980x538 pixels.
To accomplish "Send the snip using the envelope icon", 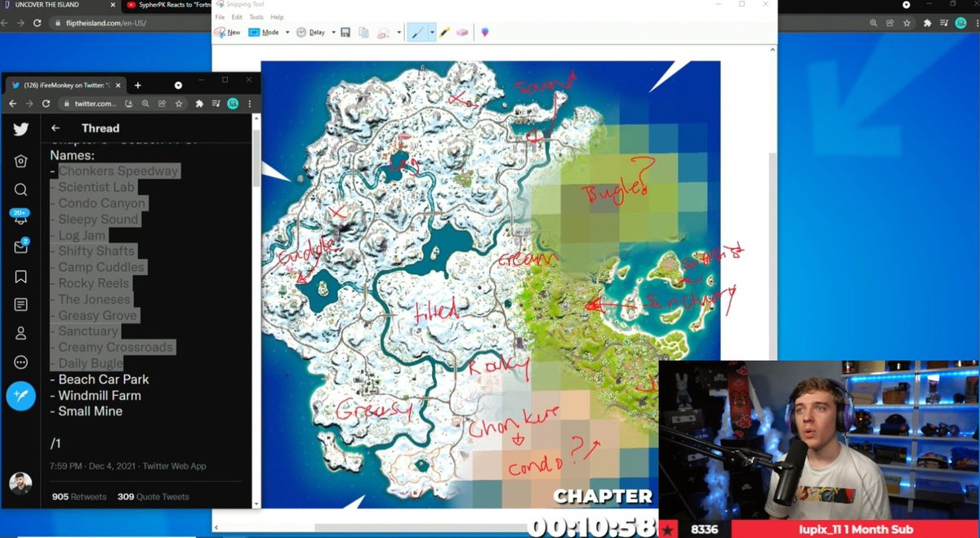I will 383,33.
